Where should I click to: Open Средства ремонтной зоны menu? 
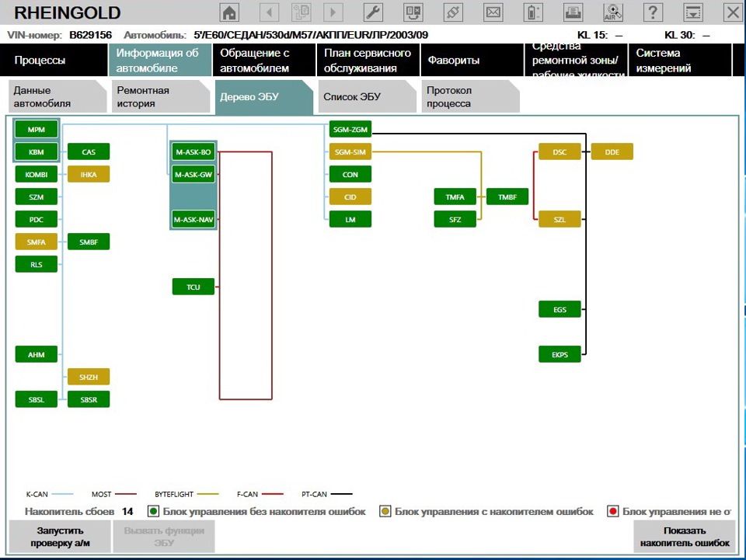576,61
